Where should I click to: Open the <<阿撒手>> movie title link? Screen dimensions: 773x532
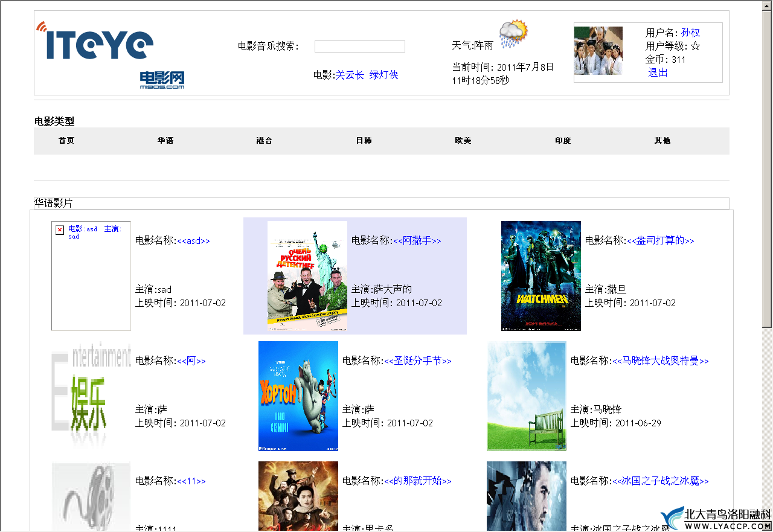pyautogui.click(x=417, y=240)
